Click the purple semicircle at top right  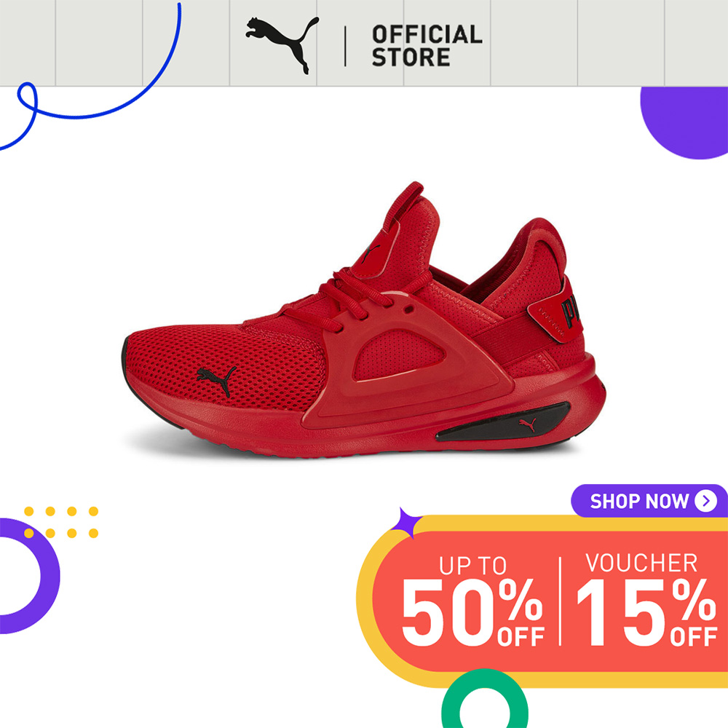(x=684, y=122)
